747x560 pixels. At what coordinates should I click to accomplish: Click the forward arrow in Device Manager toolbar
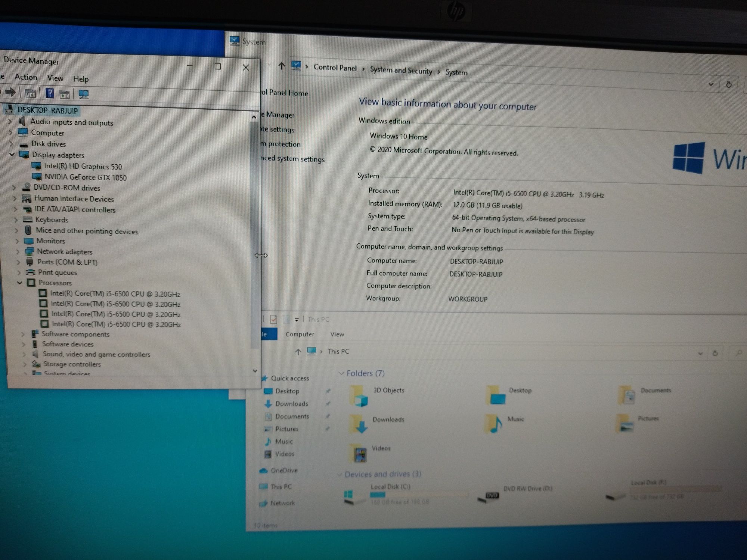11,92
